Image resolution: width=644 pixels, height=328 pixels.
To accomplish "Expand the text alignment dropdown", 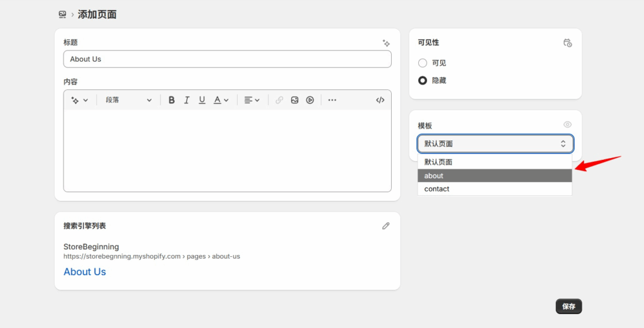I will point(252,100).
